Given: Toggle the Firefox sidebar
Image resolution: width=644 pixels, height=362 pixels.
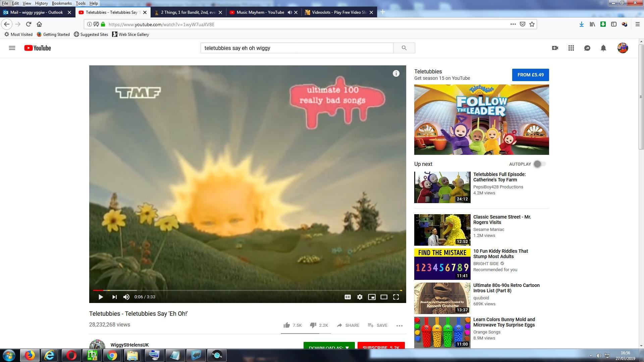Looking at the screenshot, I should (x=614, y=24).
